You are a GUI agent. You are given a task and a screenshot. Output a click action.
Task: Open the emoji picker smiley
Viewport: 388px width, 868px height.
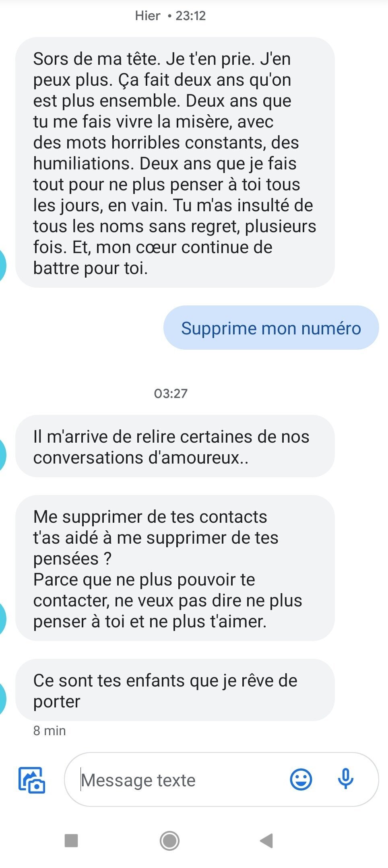tap(301, 779)
